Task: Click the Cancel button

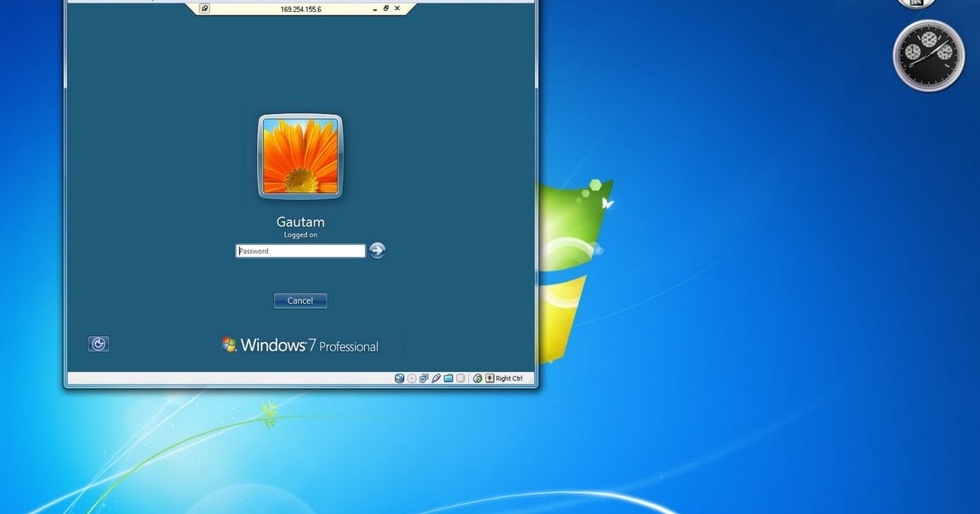Action: click(300, 300)
